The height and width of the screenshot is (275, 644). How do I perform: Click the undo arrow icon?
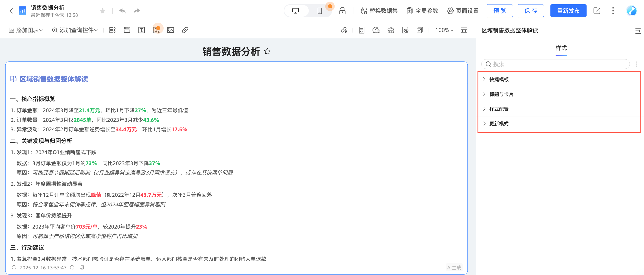(x=122, y=11)
